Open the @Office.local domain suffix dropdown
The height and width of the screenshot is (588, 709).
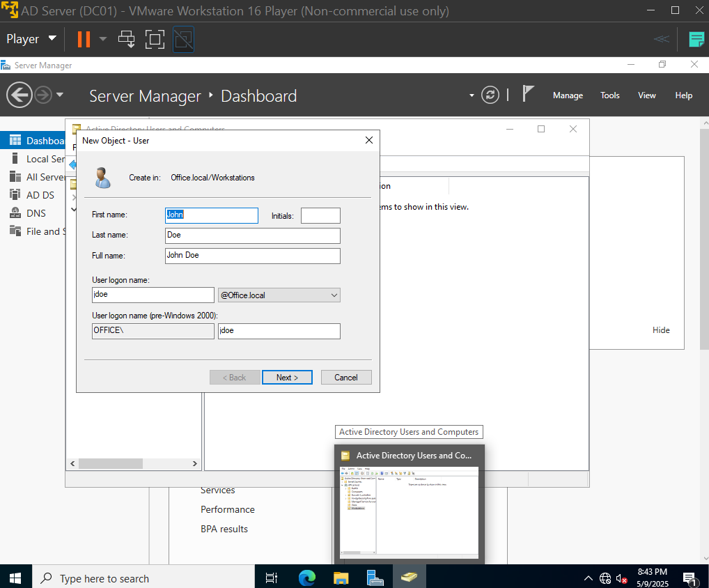279,295
